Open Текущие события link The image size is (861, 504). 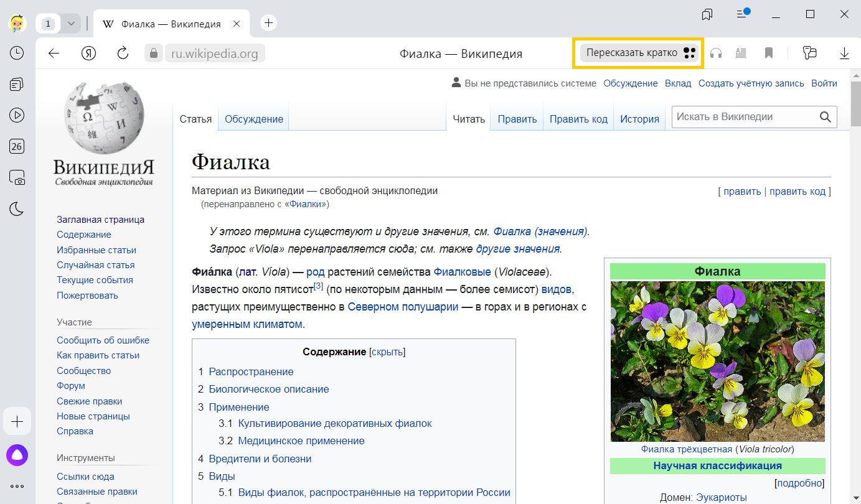[x=95, y=280]
